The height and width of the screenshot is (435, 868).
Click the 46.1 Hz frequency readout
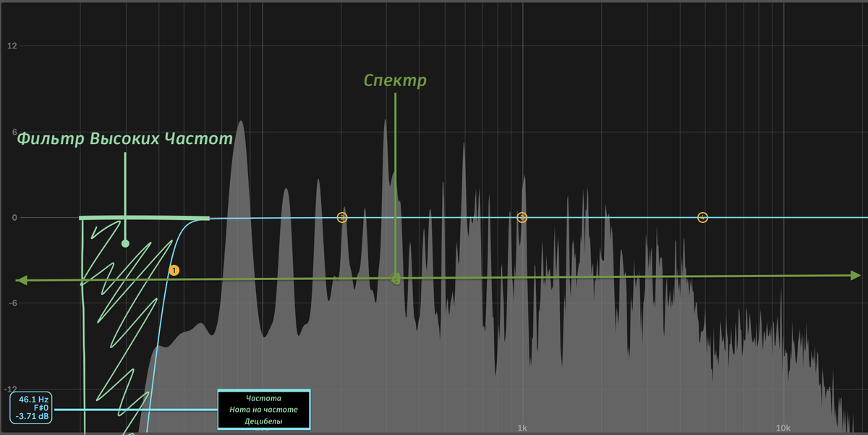click(x=33, y=400)
